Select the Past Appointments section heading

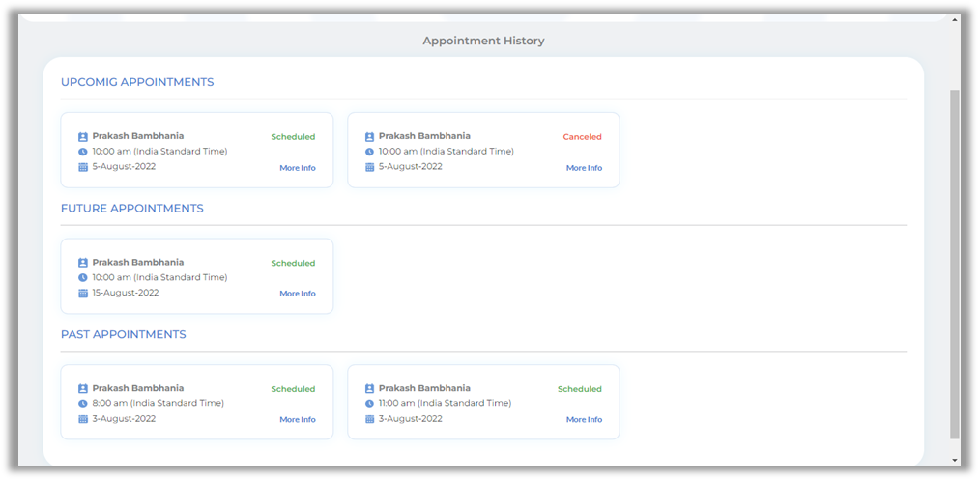(x=124, y=334)
